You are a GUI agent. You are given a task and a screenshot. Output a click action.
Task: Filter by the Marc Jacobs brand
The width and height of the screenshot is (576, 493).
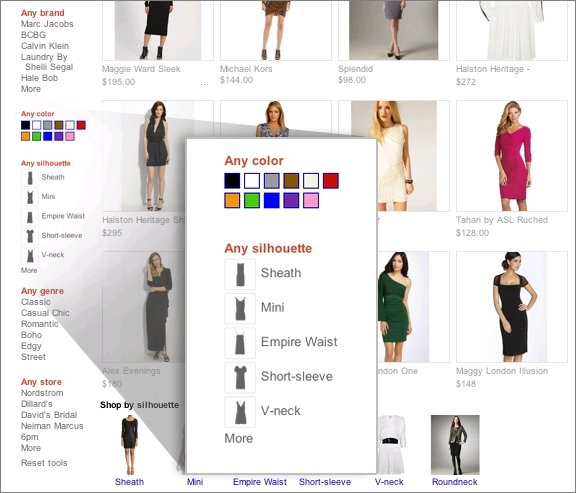coord(47,24)
